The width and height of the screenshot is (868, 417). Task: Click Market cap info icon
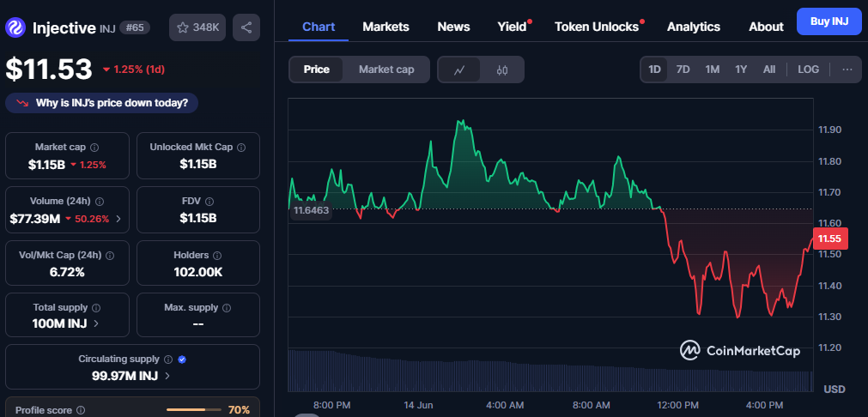coord(94,148)
